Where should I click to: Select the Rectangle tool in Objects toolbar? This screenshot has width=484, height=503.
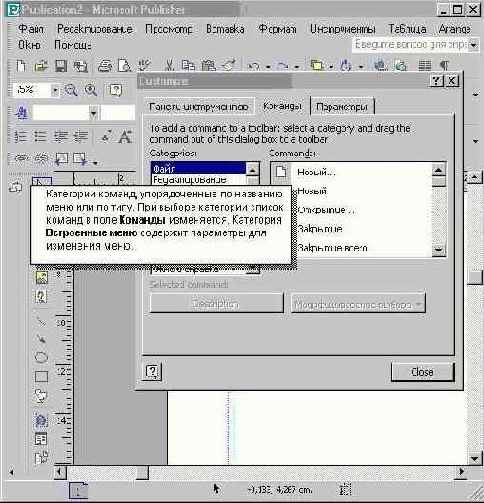click(41, 377)
